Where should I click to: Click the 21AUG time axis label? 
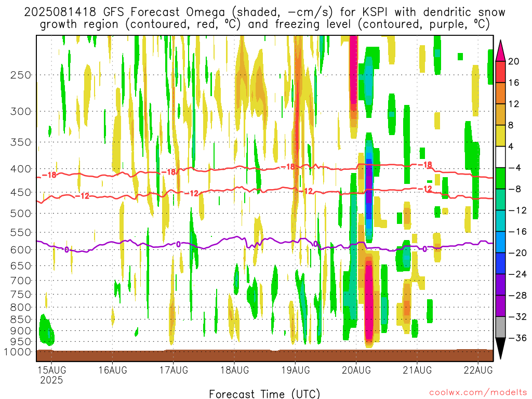tap(417, 369)
